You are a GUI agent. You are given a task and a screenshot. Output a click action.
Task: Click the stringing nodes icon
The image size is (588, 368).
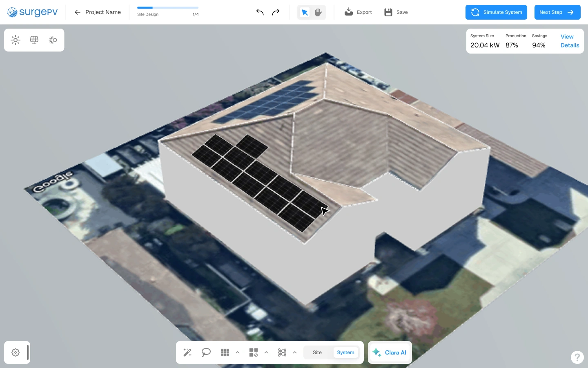pyautogui.click(x=282, y=352)
